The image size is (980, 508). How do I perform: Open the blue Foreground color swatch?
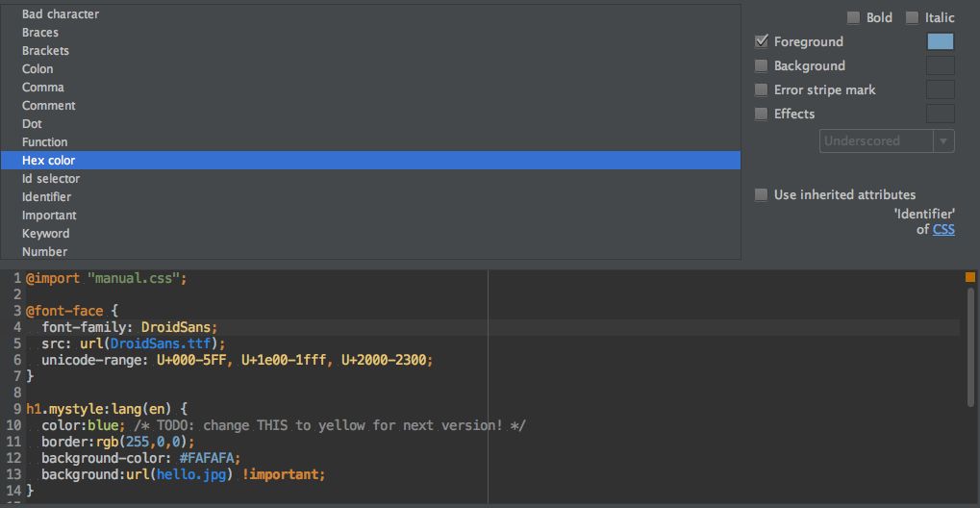point(940,42)
